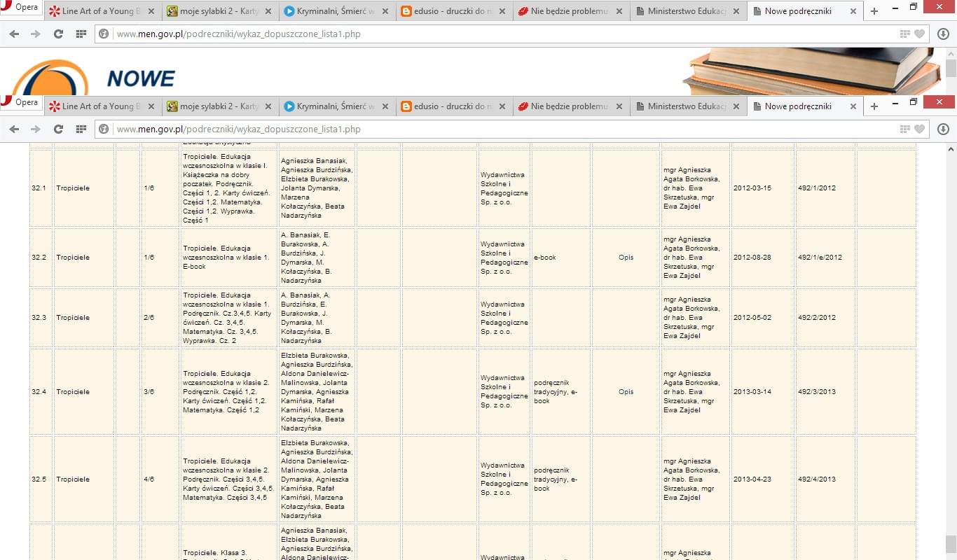The width and height of the screenshot is (957, 560).
Task: Show site info globe in lower address bar
Action: tap(104, 129)
